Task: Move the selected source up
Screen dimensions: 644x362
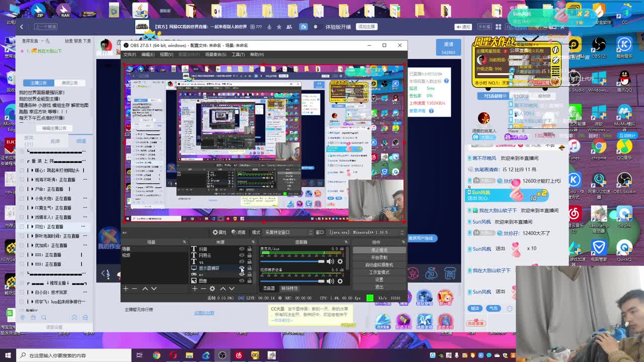Action: click(x=223, y=289)
